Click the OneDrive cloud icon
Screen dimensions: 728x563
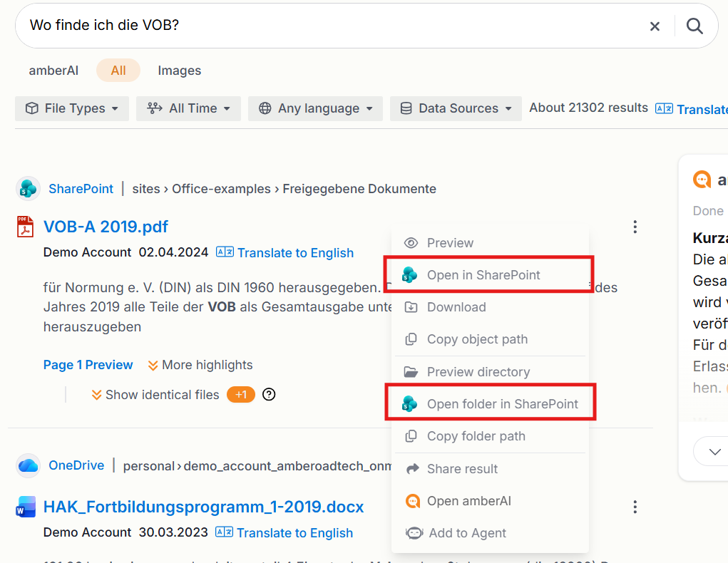click(x=29, y=465)
